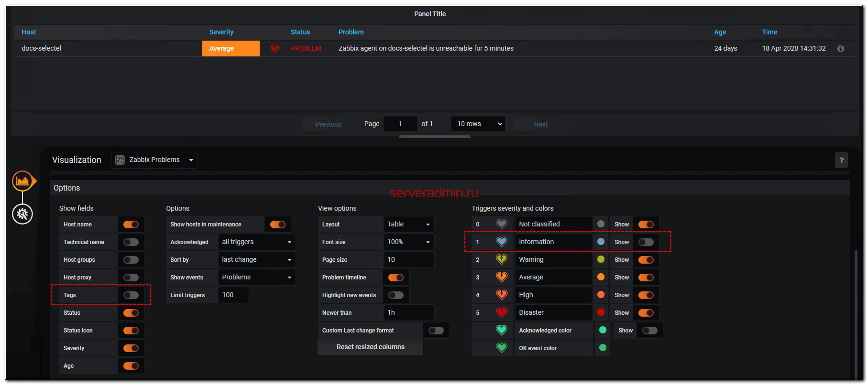Open the Font size 100% dropdown
Image resolution: width=868 pixels, height=385 pixels.
tap(409, 242)
